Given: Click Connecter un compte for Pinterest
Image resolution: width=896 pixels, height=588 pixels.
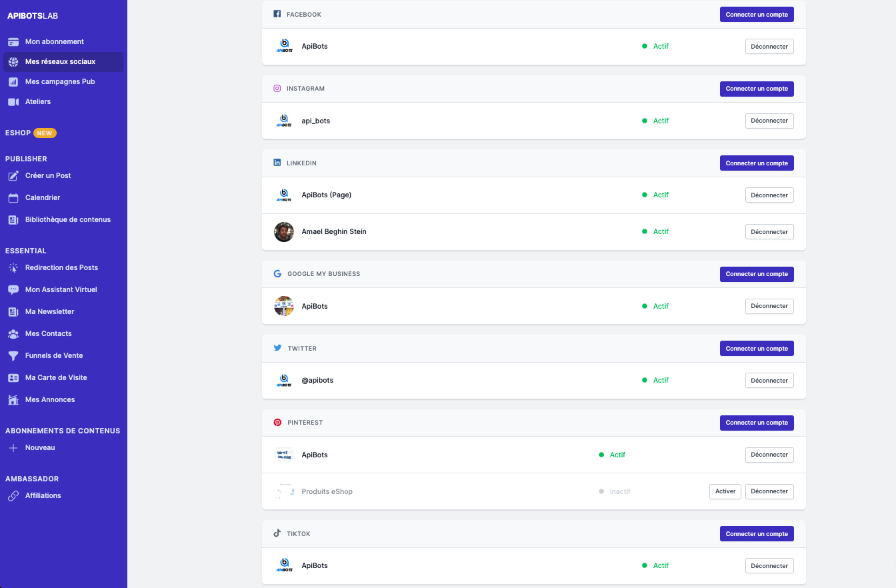Looking at the screenshot, I should pos(757,423).
